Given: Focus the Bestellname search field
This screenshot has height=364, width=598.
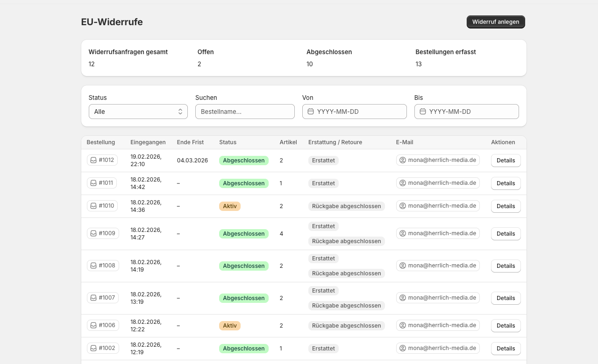Looking at the screenshot, I should point(245,112).
